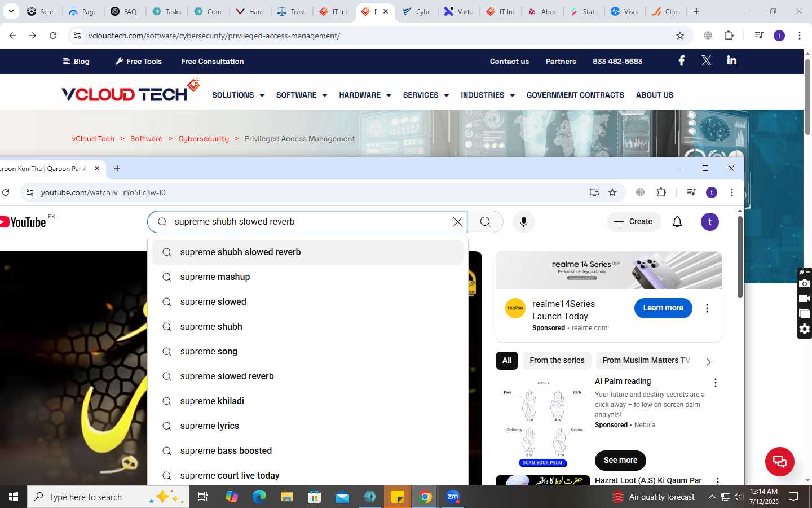The height and width of the screenshot is (508, 812).
Task: Open Government Contracts menu item
Action: click(x=575, y=95)
